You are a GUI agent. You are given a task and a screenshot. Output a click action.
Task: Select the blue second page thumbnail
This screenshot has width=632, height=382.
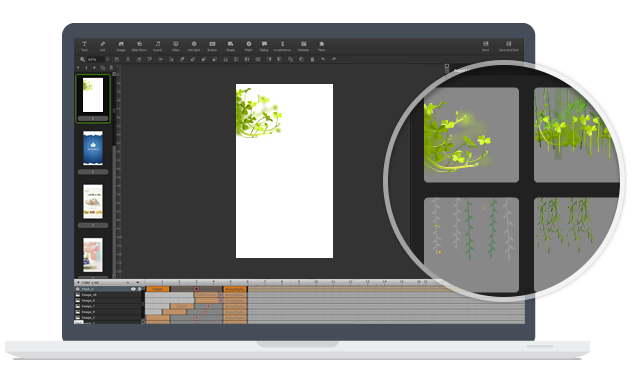93,148
